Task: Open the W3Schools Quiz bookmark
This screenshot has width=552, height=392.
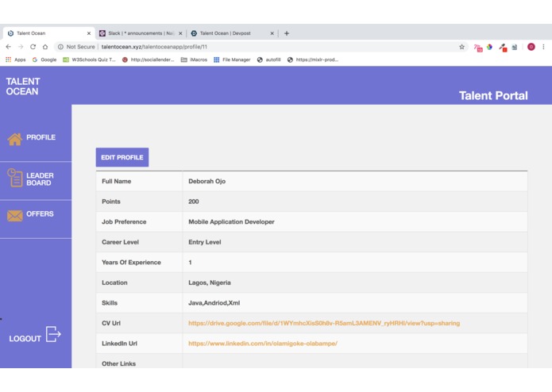Action: pyautogui.click(x=89, y=60)
